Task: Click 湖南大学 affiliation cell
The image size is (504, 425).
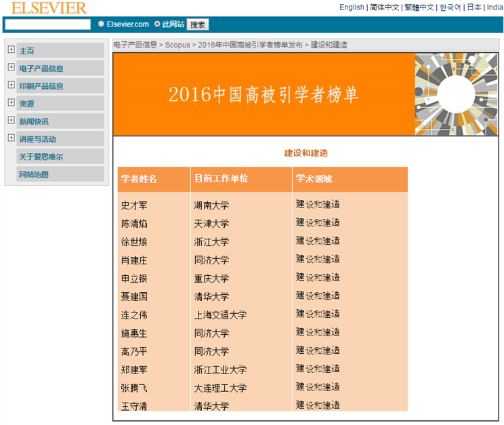Action: point(211,205)
